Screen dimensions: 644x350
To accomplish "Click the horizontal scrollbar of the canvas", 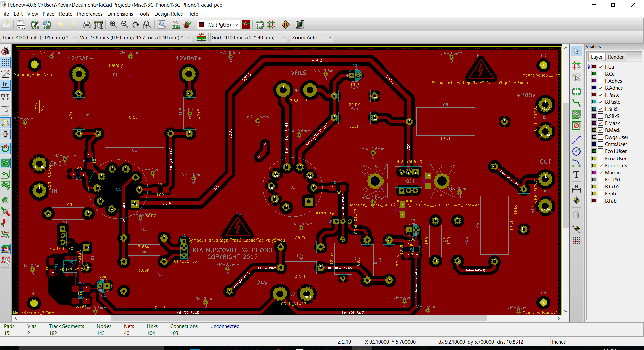I will tap(299, 318).
